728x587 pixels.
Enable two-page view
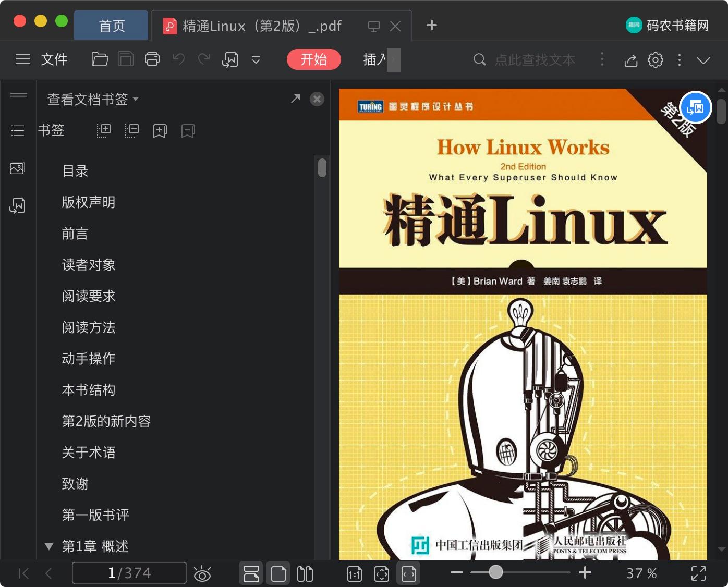pyautogui.click(x=305, y=574)
